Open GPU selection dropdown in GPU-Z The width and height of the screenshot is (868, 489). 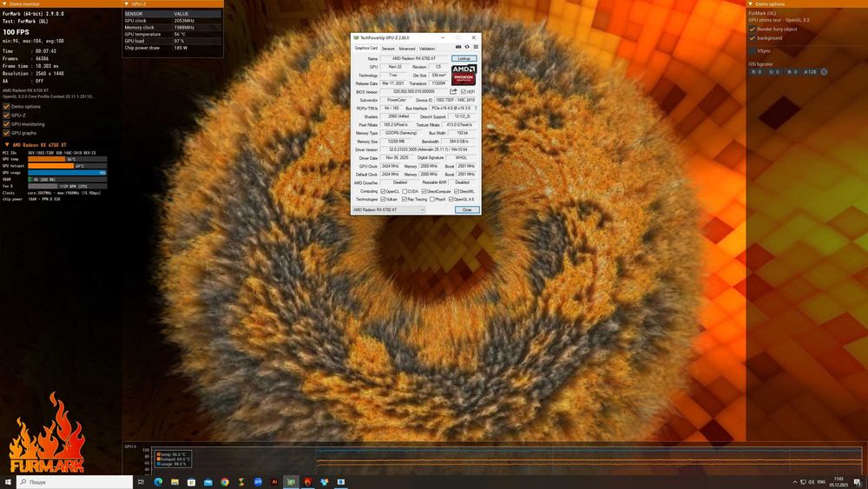pyautogui.click(x=389, y=210)
